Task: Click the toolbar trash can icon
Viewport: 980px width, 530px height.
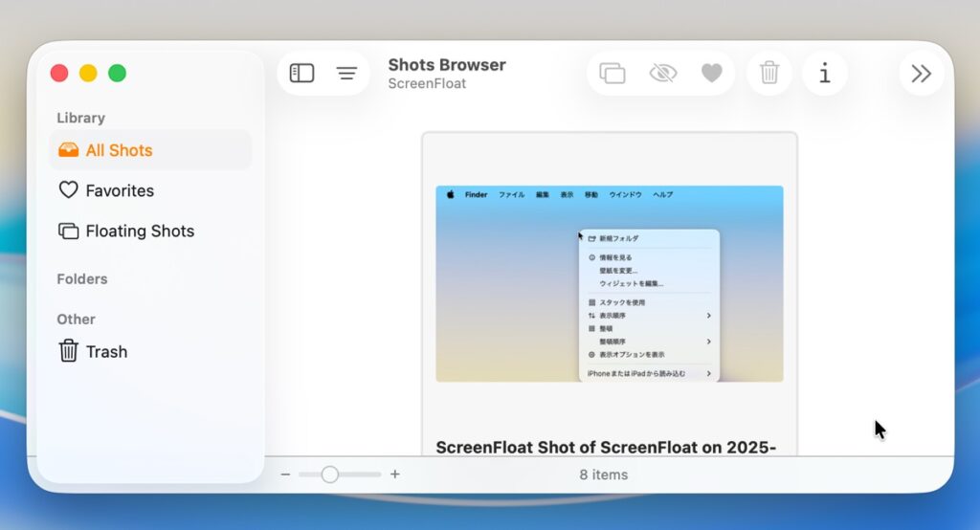Action: 769,74
